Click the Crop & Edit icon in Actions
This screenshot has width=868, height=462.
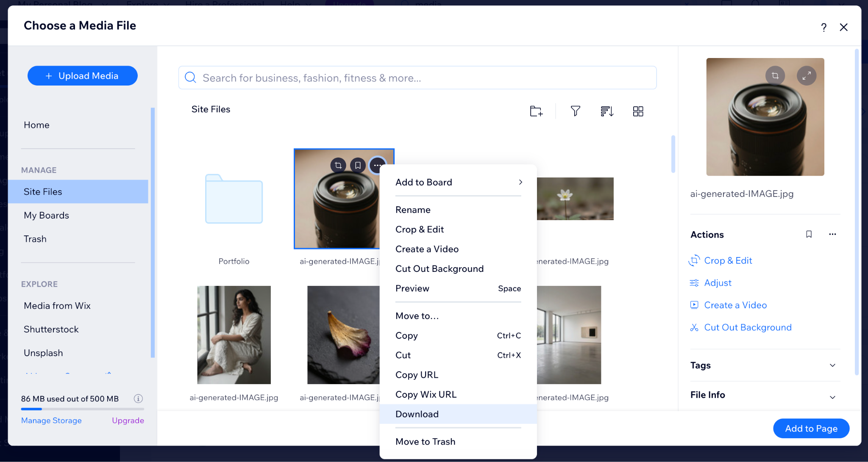tap(694, 260)
